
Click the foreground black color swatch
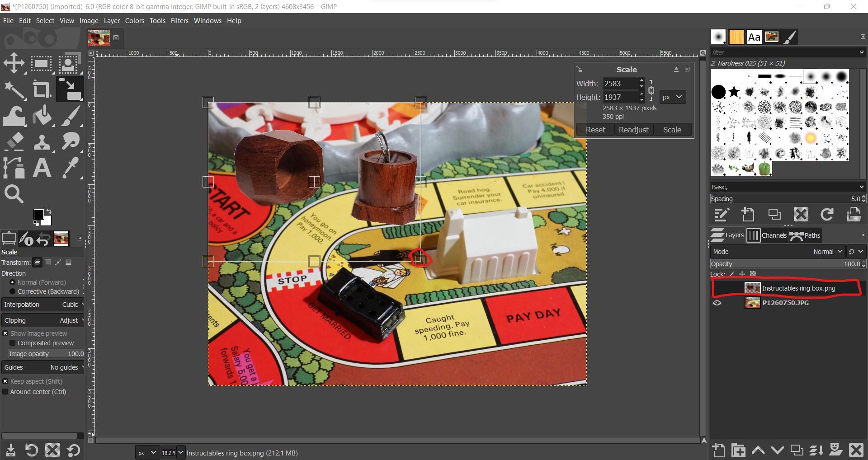point(39,214)
